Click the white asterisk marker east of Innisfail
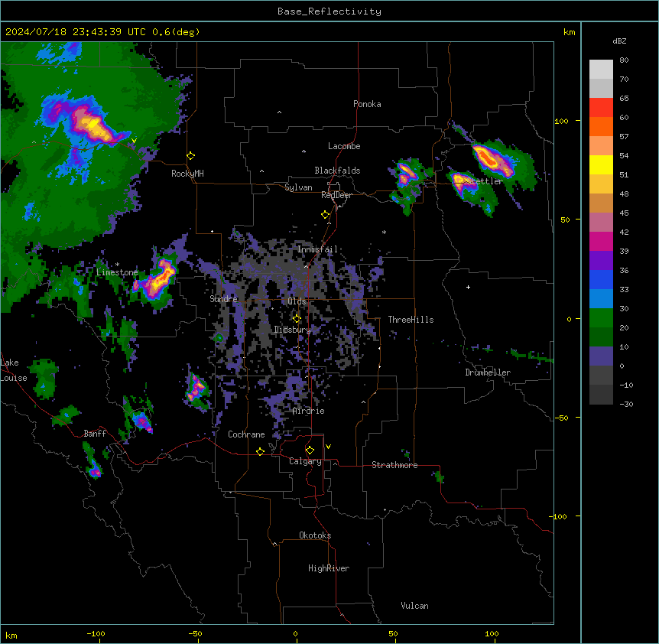This screenshot has width=659, height=644. tap(384, 232)
